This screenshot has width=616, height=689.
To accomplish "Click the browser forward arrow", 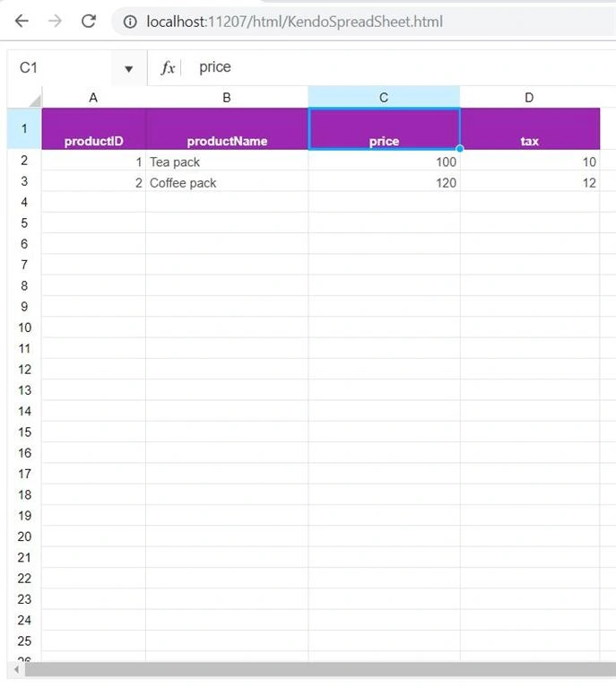I will (55, 21).
